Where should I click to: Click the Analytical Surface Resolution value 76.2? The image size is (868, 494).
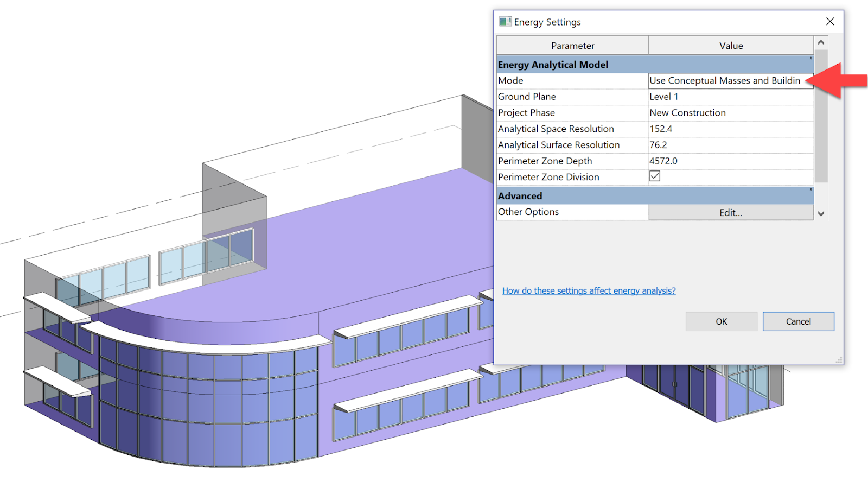point(731,145)
